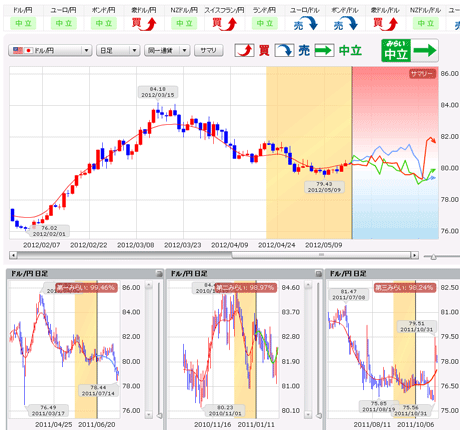
Task: Toggle 第三みらい 98.24% forecast label
Action: tap(405, 287)
